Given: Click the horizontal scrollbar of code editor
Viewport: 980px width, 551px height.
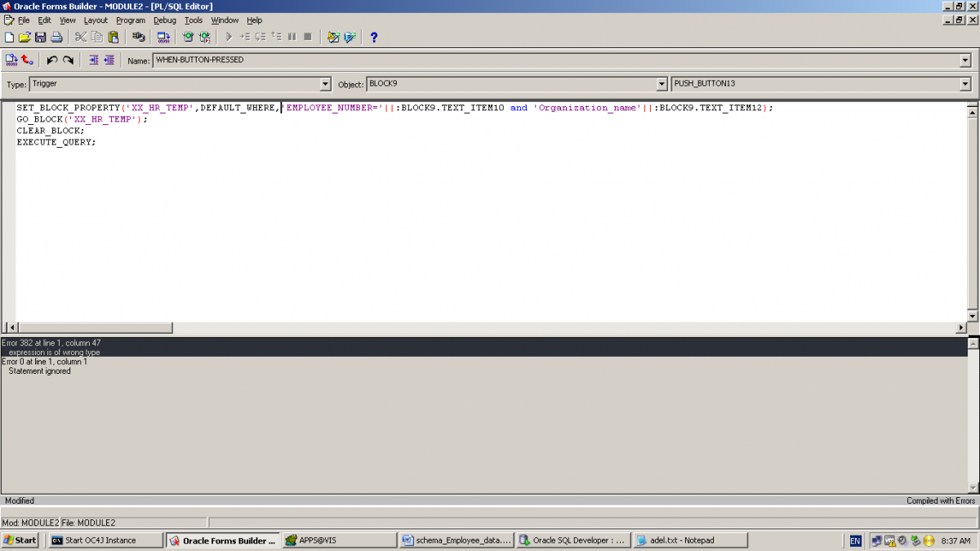Looking at the screenshot, I should tap(490, 327).
